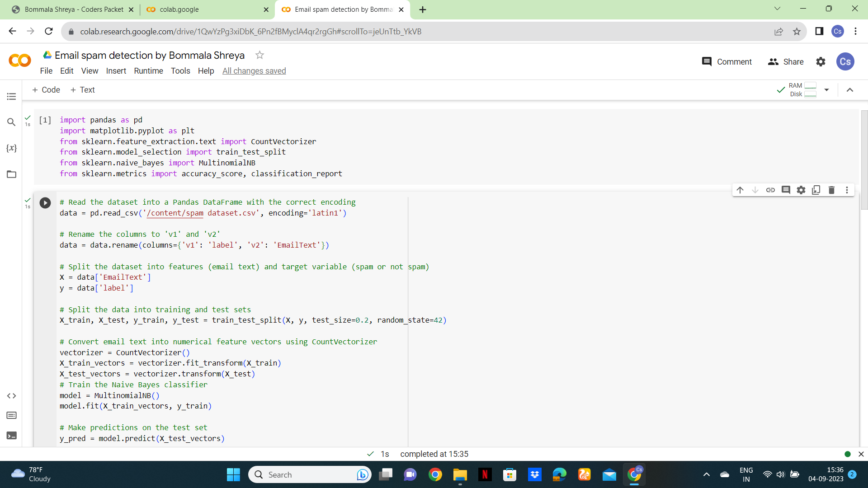Viewport: 868px width, 488px height.
Task: Open the Insert menu
Action: (x=116, y=71)
